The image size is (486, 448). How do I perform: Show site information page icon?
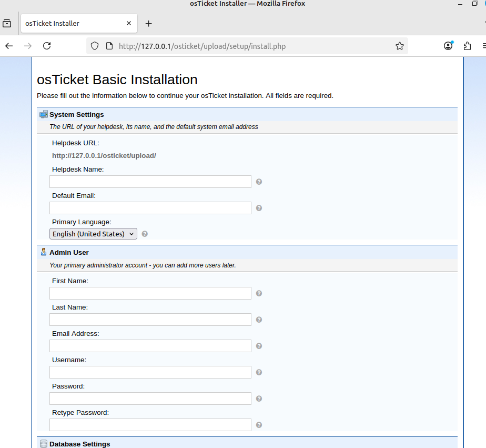(x=109, y=46)
